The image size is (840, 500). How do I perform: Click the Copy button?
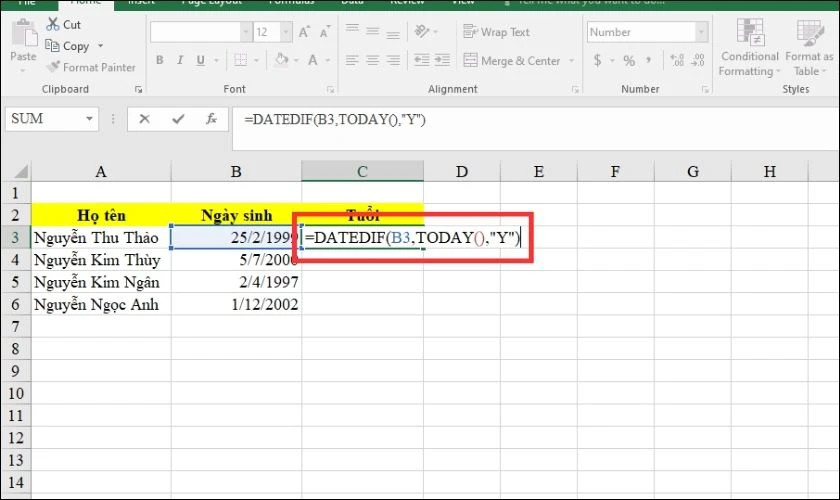point(68,46)
